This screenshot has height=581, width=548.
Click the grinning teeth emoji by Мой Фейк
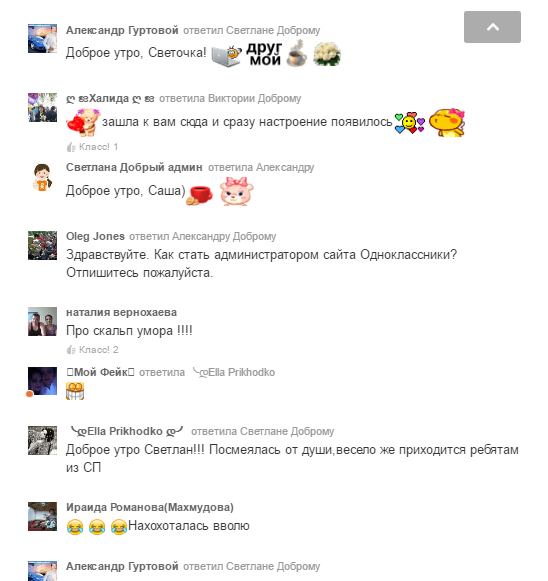coord(75,391)
